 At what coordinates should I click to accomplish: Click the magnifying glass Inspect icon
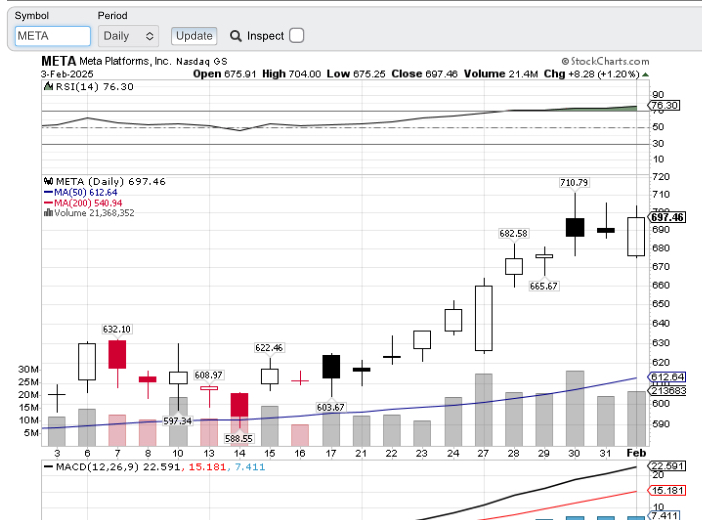coord(235,36)
